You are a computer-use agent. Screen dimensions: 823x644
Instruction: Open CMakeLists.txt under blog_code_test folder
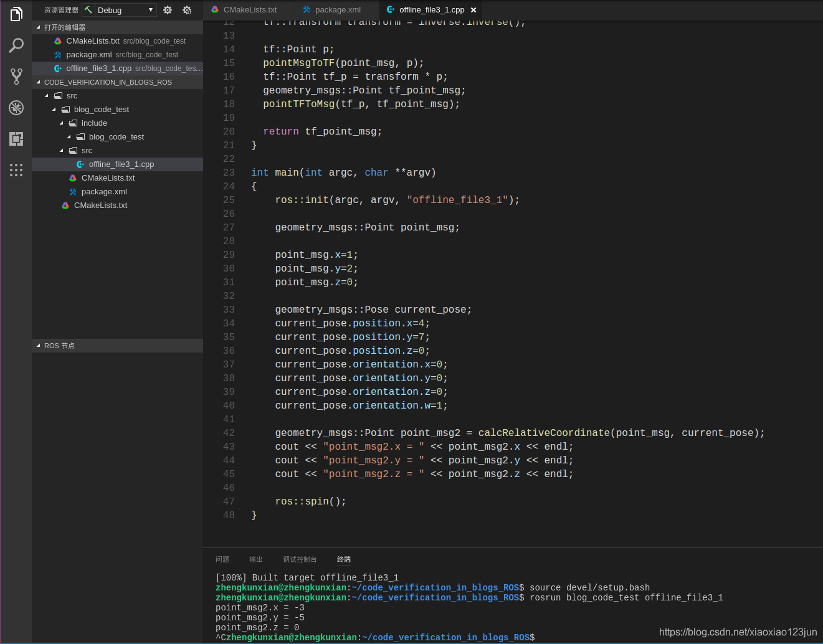(117, 178)
